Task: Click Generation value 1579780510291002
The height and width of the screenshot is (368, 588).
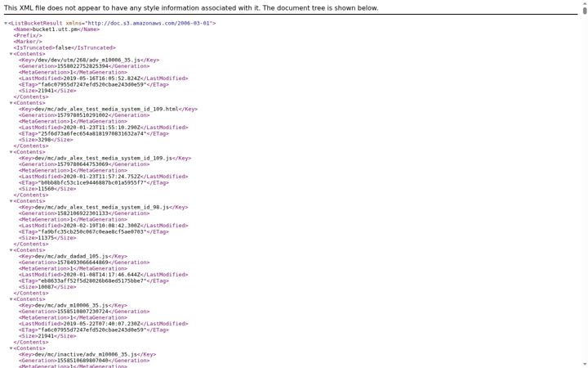Action: 82,115
